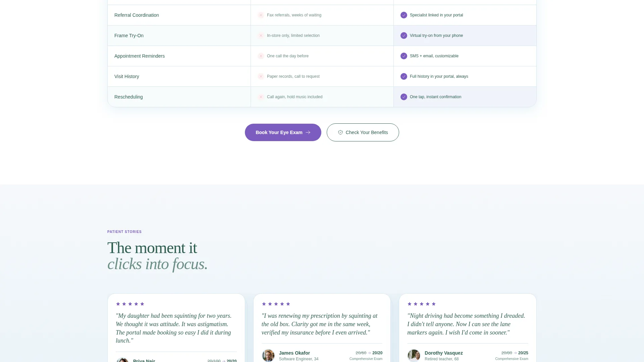Open Check Your Benefits button
This screenshot has width=644, height=362.
363,132
